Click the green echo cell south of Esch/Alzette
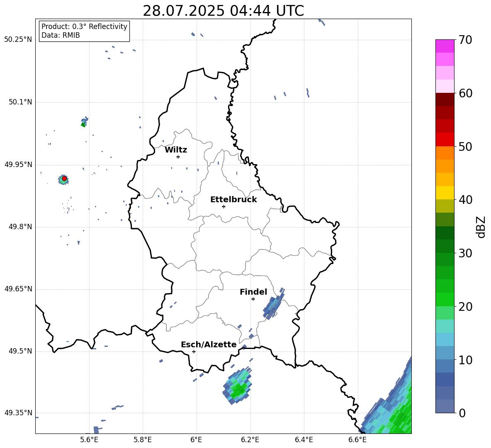 point(237,386)
